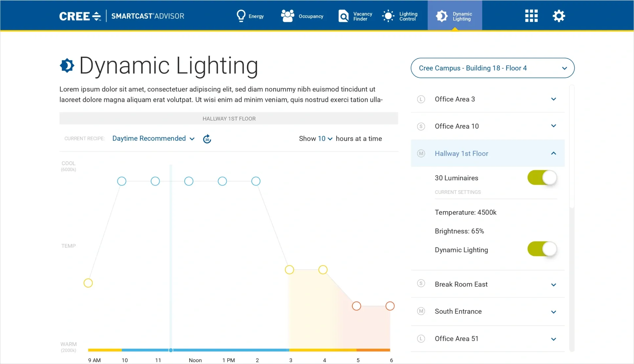
Task: Click the 30-minute recipe refresh icon
Action: pyautogui.click(x=207, y=139)
